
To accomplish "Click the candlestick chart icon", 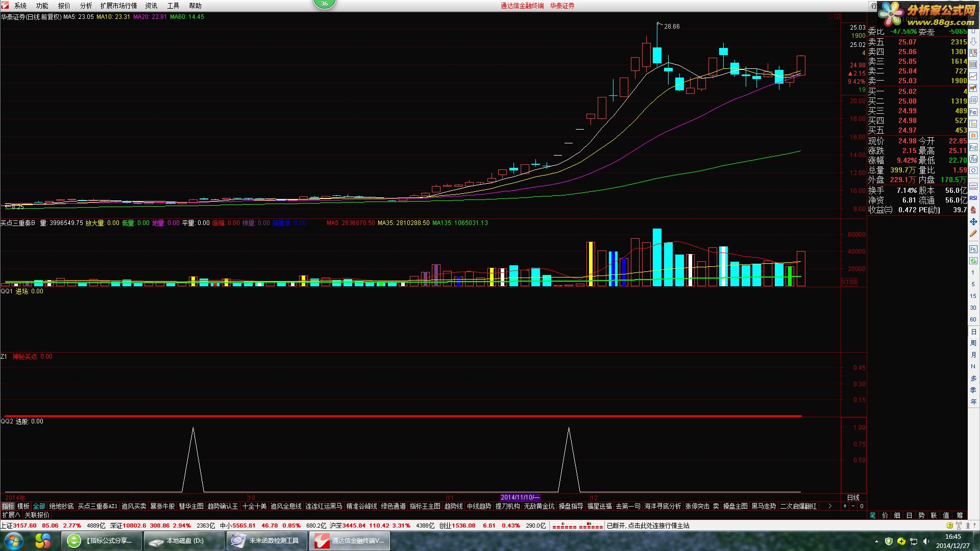I will (973, 88).
